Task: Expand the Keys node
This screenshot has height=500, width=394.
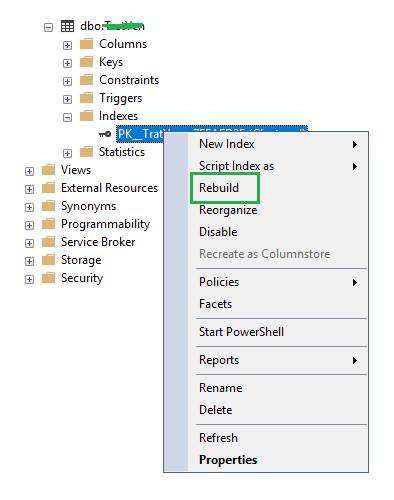Action: pos(67,63)
